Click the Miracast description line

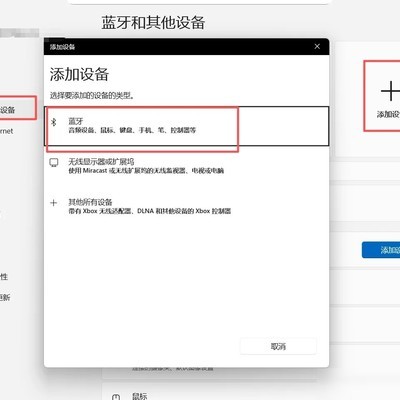[146, 171]
